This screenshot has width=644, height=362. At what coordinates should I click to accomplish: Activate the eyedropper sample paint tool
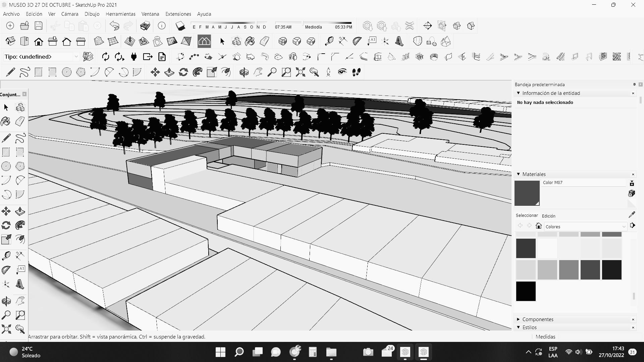(x=632, y=215)
